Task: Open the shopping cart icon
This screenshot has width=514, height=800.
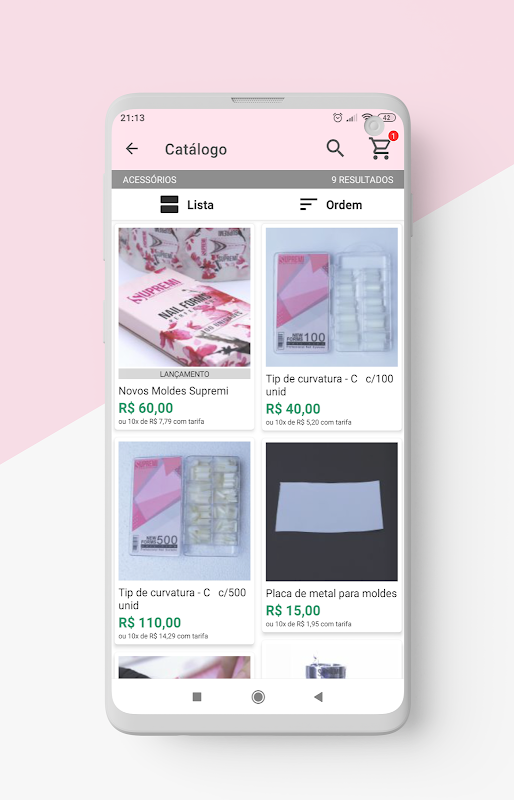Action: pos(380,148)
